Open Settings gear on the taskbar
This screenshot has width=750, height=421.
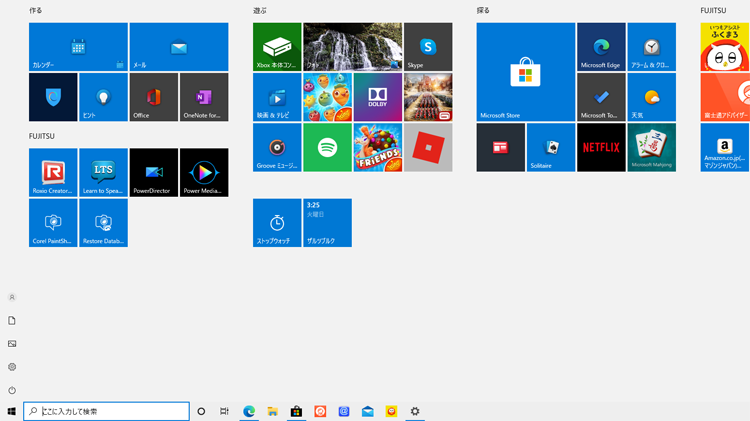click(415, 411)
